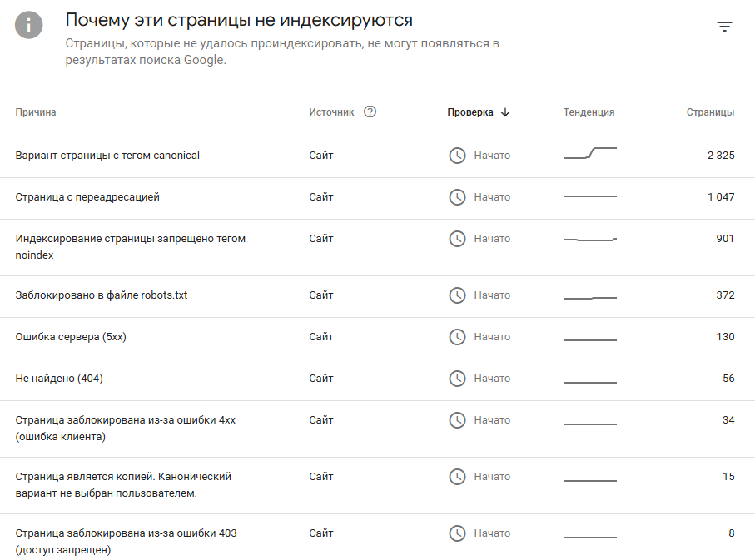Click the trend sparkline for the canonical row
Image resolution: width=755 pixels, height=560 pixels.
point(590,153)
